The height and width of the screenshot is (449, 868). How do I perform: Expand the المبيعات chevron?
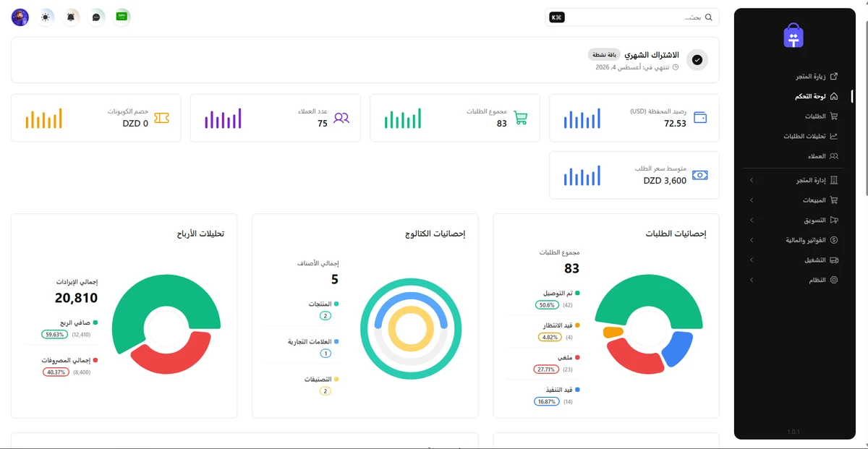pos(751,200)
